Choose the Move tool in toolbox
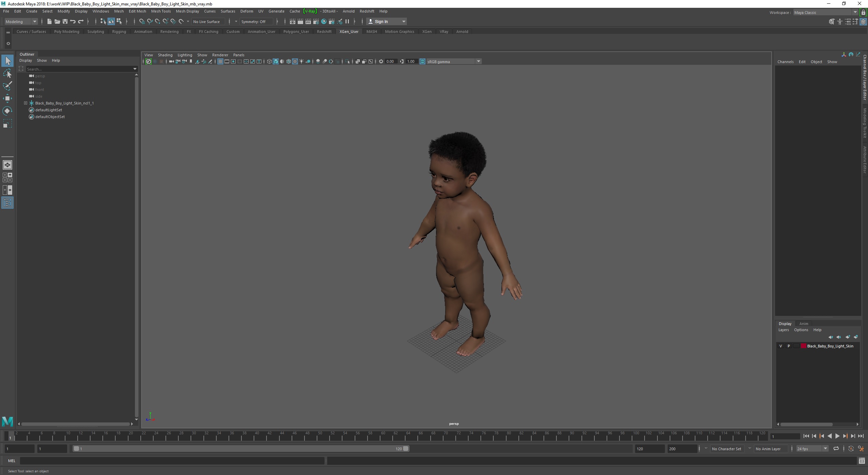 (x=7, y=98)
